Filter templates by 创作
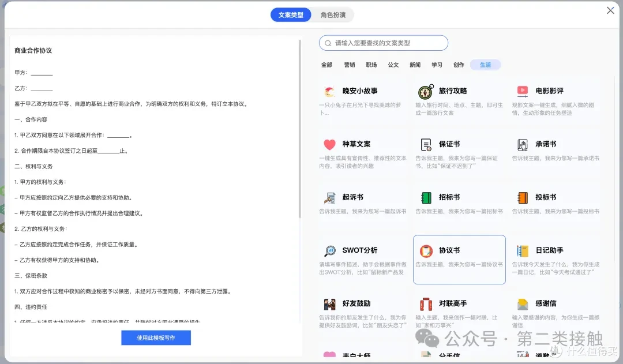This screenshot has height=364, width=623. click(x=459, y=65)
